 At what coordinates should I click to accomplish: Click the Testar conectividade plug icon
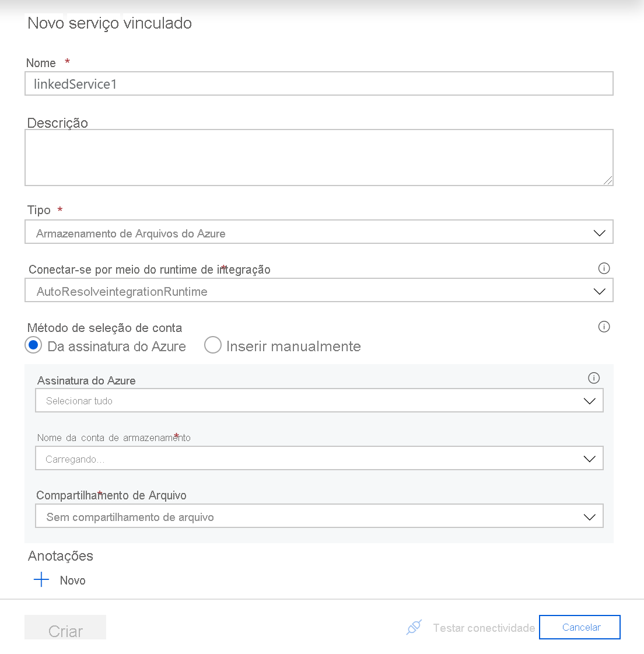414,627
